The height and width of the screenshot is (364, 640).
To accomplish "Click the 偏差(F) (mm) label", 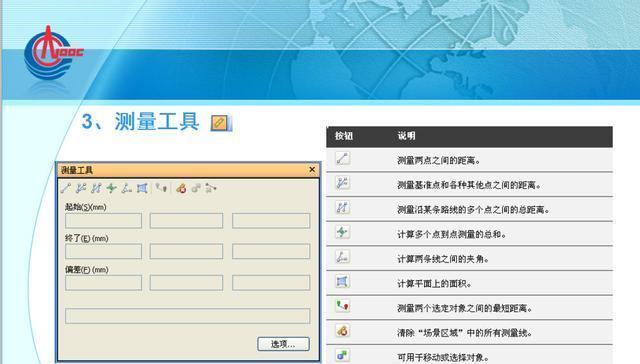I will [87, 270].
